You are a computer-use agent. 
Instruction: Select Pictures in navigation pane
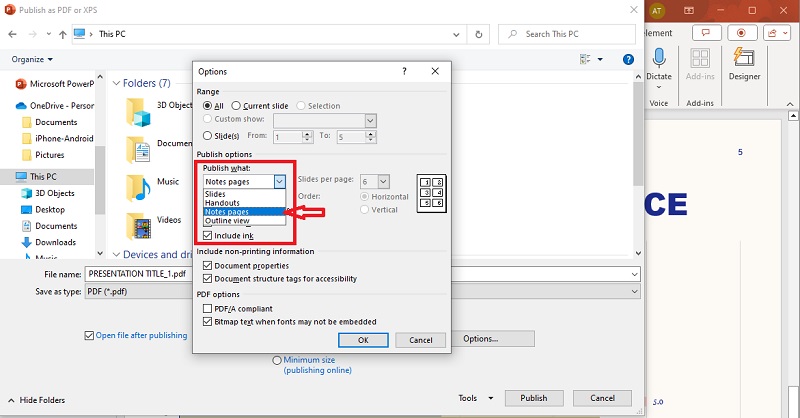pos(43,155)
